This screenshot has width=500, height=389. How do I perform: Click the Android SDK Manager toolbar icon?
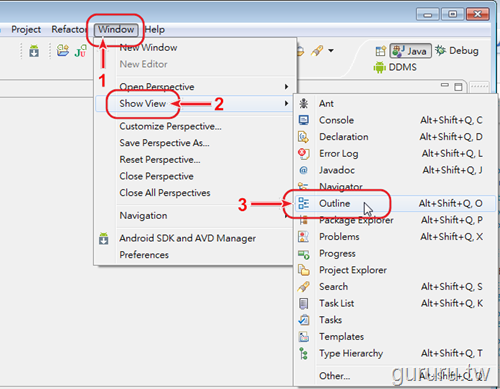(34, 51)
